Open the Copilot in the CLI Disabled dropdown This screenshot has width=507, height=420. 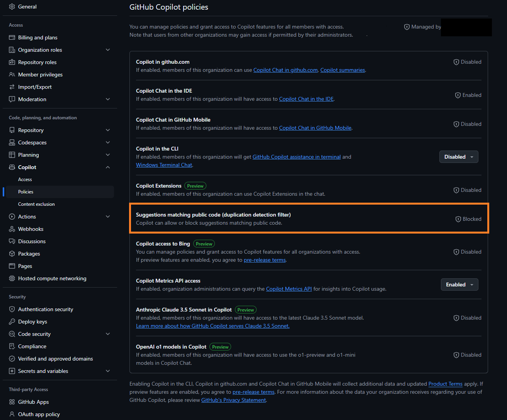(459, 157)
